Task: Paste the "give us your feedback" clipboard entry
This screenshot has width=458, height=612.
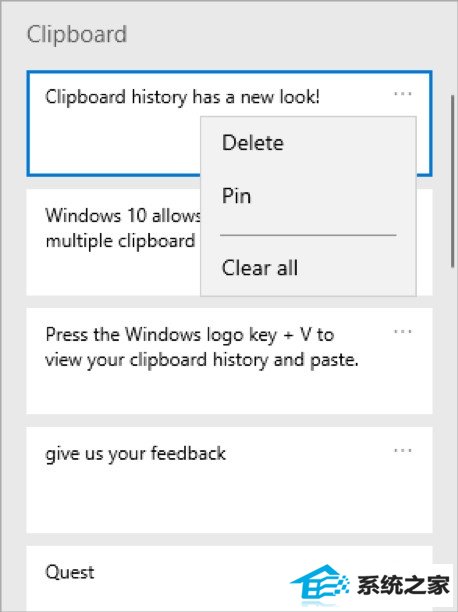Action: [x=229, y=480]
